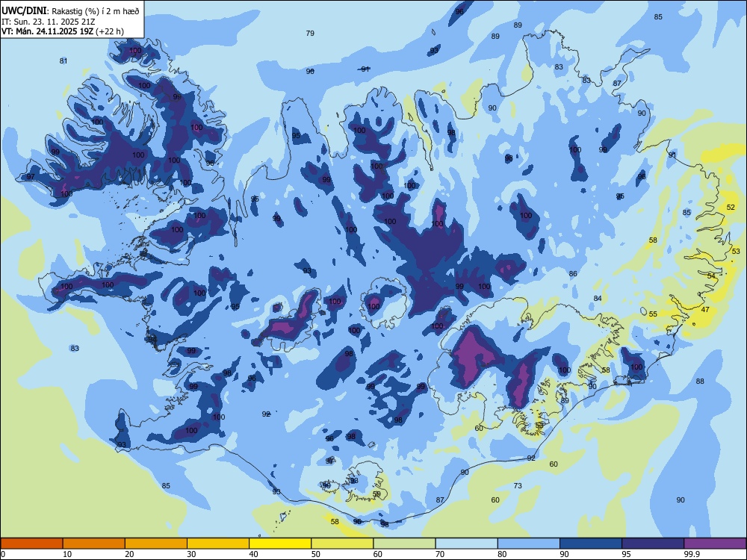Click the '52' humidity value on the map
747x560 pixels.
pos(731,207)
